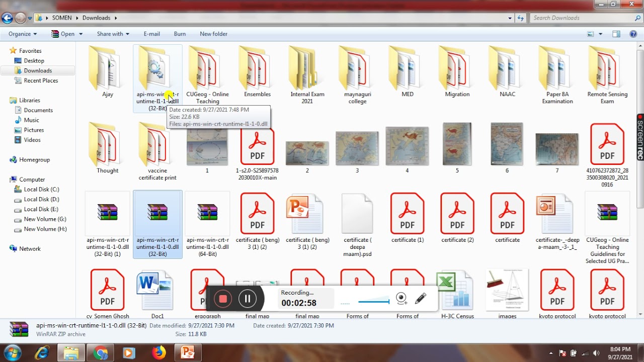Select the api-ms-win-crt-runtime (32-Bit) (1) archive
The image size is (644, 362).
[x=107, y=224]
